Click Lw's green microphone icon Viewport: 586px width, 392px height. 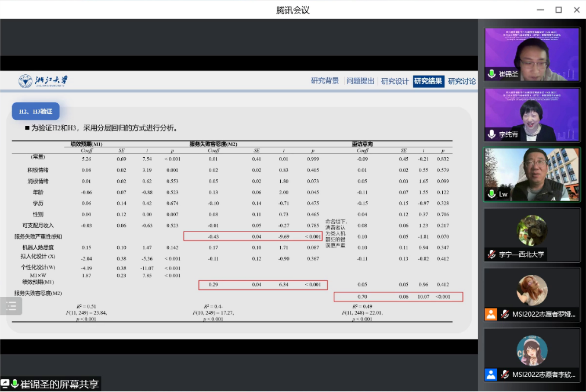tap(491, 194)
